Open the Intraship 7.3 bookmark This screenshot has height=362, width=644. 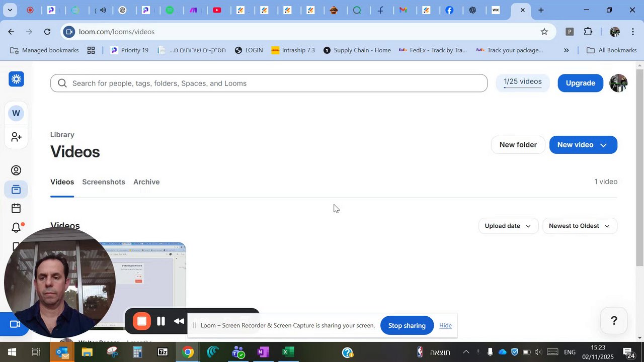click(x=293, y=50)
